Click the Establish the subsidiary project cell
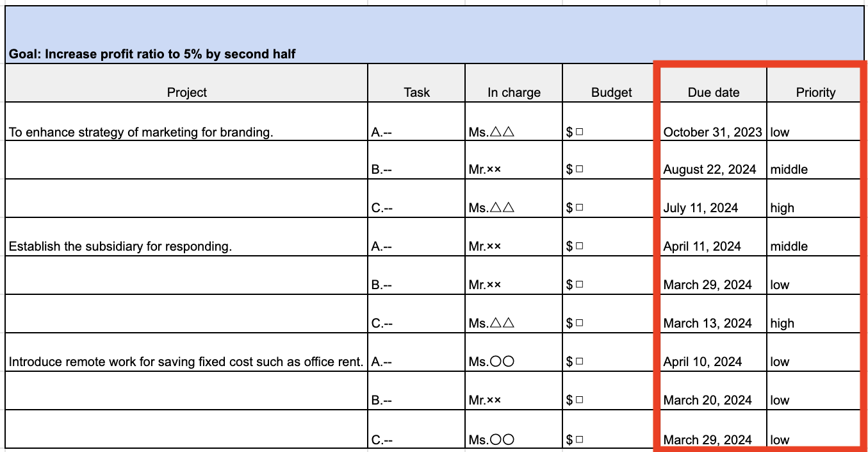 click(x=120, y=247)
